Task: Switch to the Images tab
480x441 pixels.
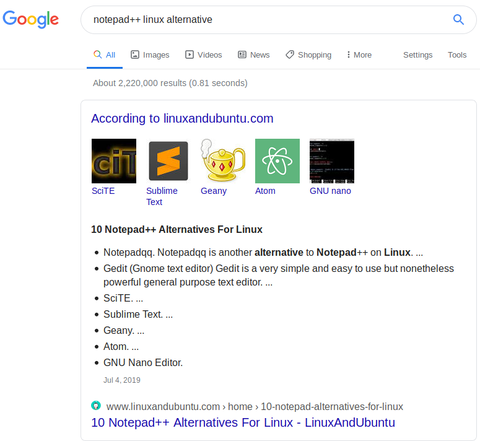Action: (x=150, y=55)
